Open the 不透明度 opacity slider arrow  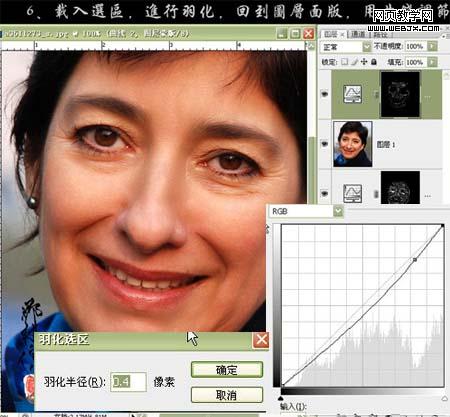[432, 46]
